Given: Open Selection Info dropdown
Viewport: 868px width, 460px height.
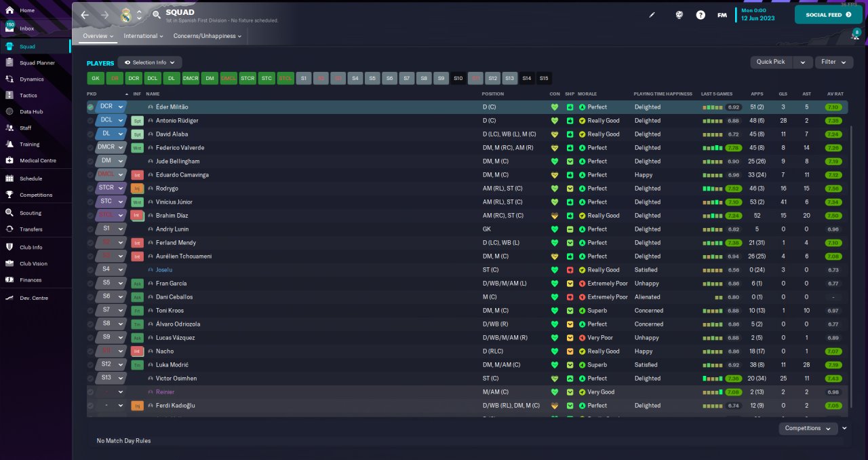Looking at the screenshot, I should [150, 62].
